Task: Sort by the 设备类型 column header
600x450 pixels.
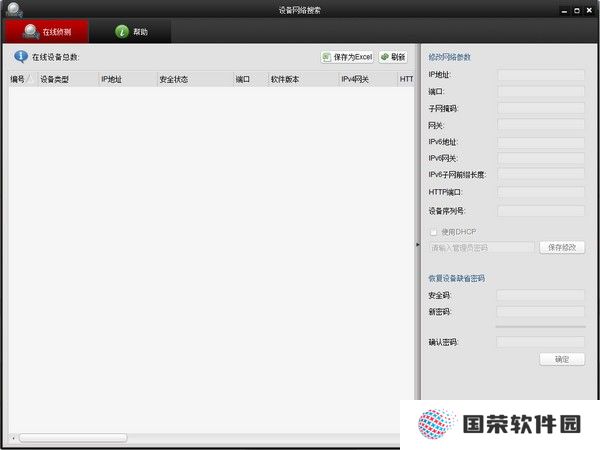Action: 68,79
